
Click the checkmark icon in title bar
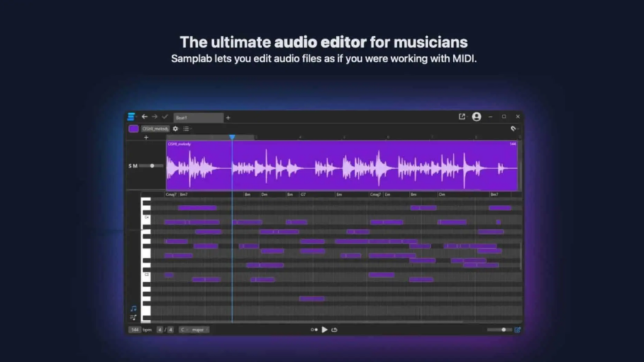click(165, 117)
